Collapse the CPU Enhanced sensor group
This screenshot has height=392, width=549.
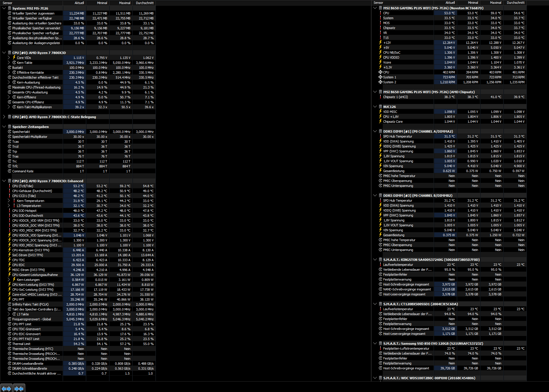4,181
